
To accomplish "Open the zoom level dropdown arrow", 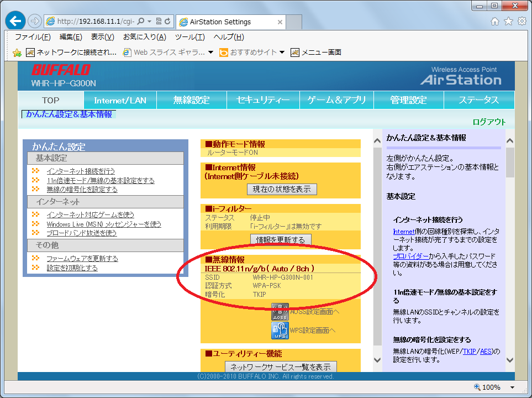I will coord(513,387).
